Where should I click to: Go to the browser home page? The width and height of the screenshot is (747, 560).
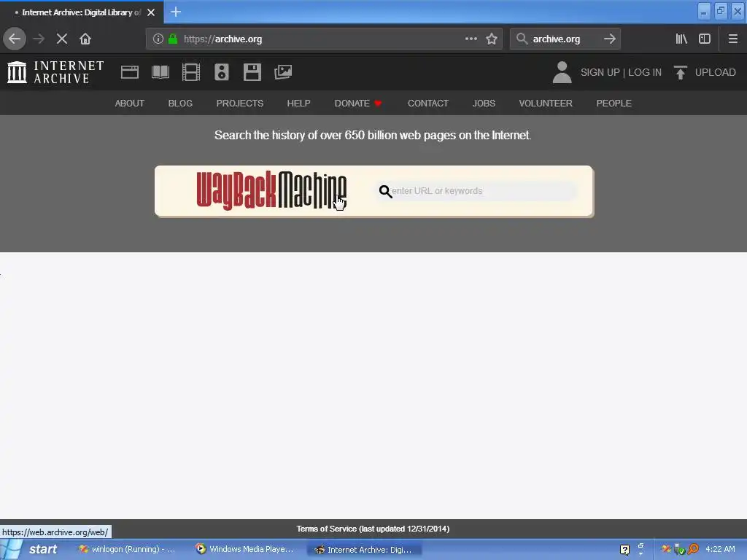pyautogui.click(x=85, y=39)
